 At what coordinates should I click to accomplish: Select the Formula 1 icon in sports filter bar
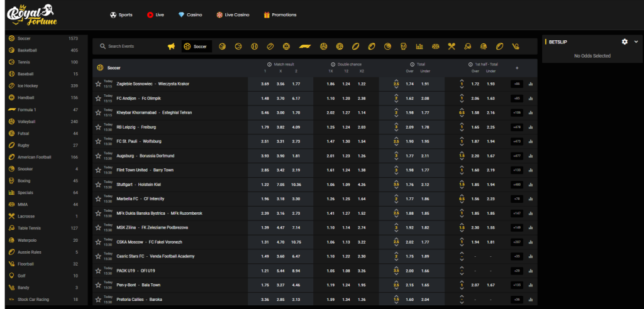304,46
